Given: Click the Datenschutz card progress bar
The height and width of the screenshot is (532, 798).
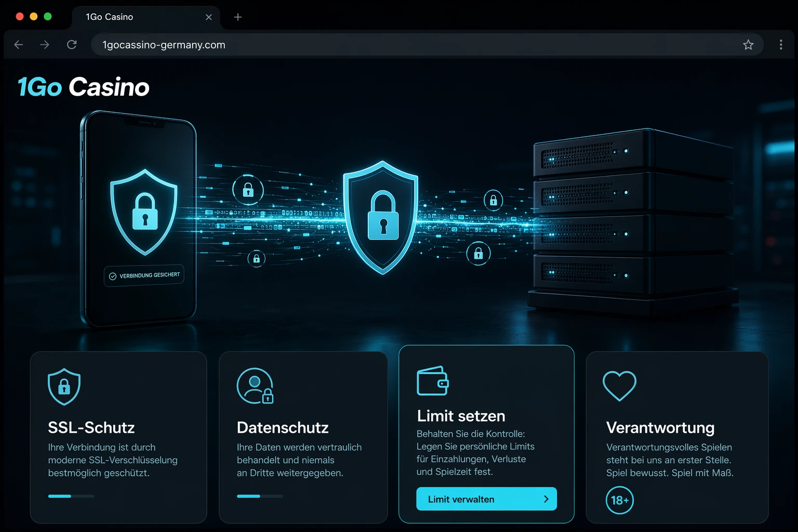Looking at the screenshot, I should point(260,496).
